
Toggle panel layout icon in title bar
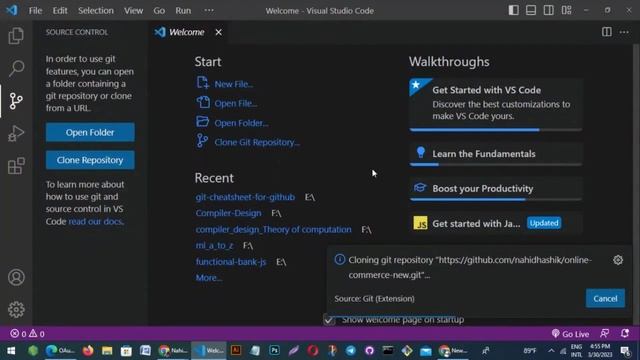pos(531,10)
